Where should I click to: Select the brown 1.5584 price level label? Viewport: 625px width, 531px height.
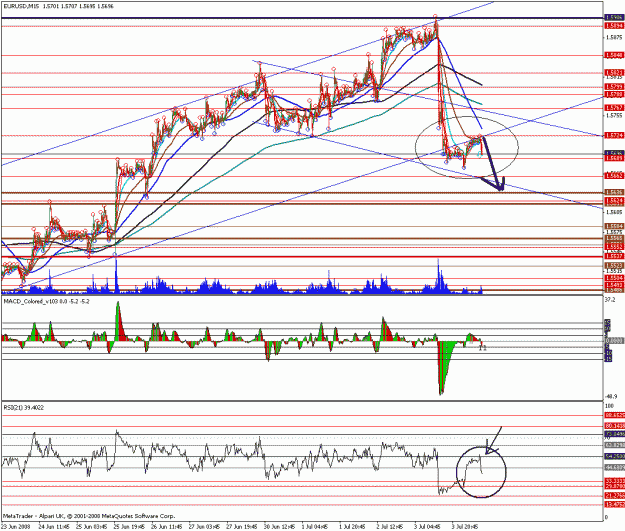coord(614,226)
